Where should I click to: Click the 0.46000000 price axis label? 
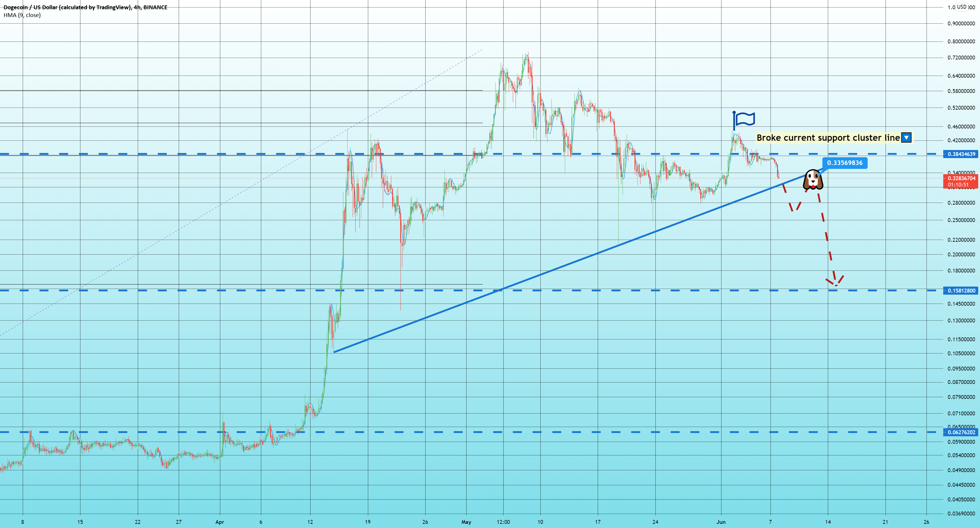point(961,127)
